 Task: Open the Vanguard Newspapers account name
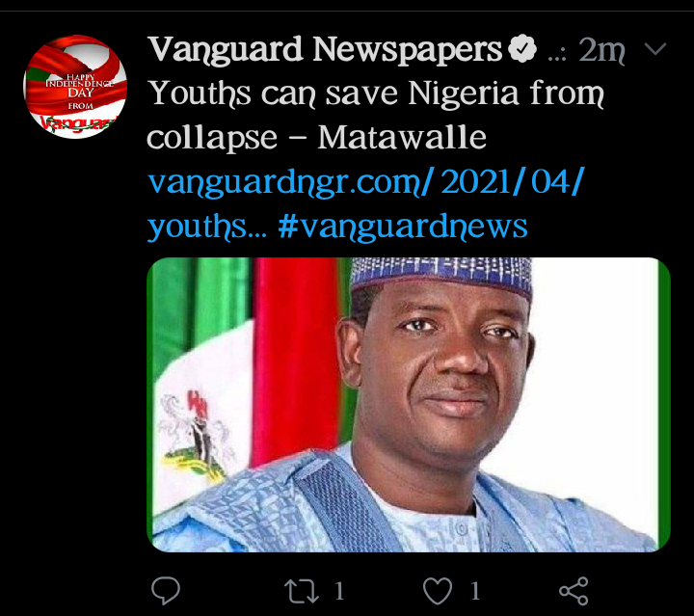point(326,49)
